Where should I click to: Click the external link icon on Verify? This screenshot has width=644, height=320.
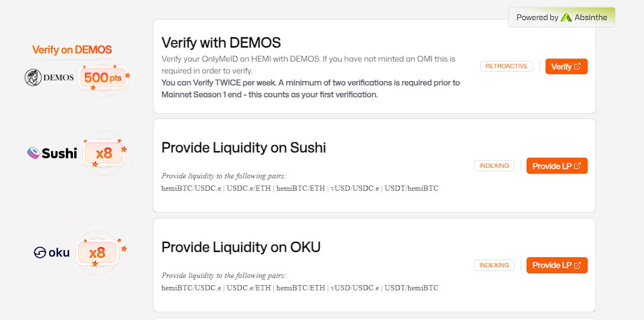pos(578,66)
